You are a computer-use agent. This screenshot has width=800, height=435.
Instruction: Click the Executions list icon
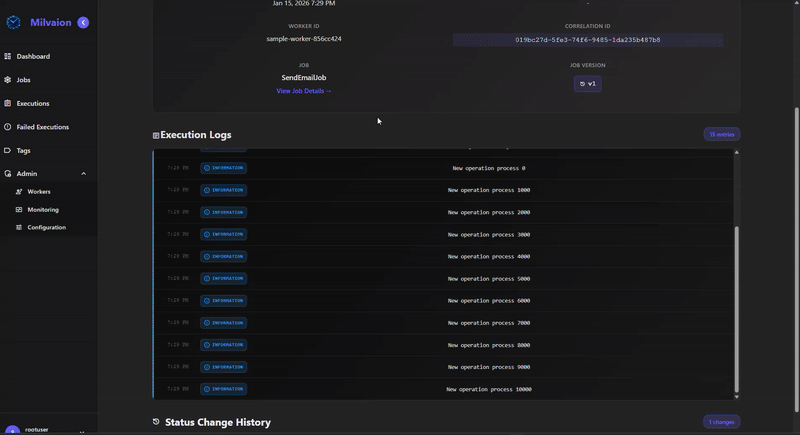click(x=8, y=103)
